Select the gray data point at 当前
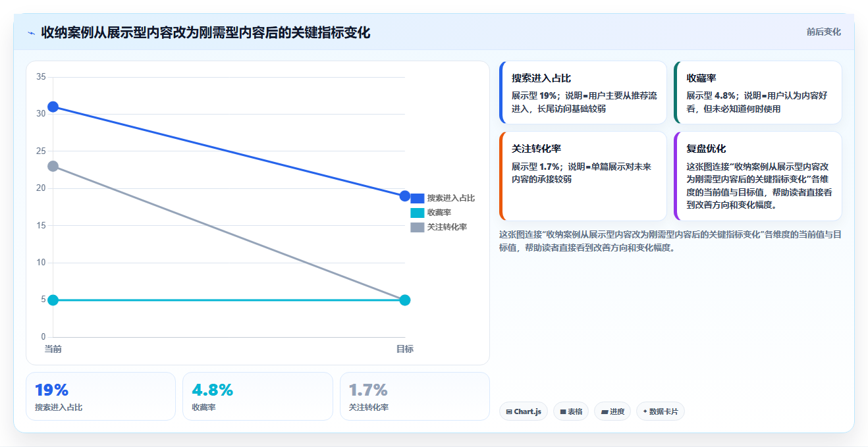Viewport: 868px width, 447px height. point(53,166)
